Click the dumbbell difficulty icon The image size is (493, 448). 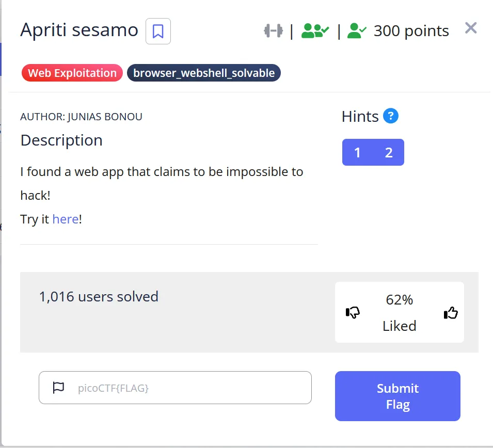273,31
